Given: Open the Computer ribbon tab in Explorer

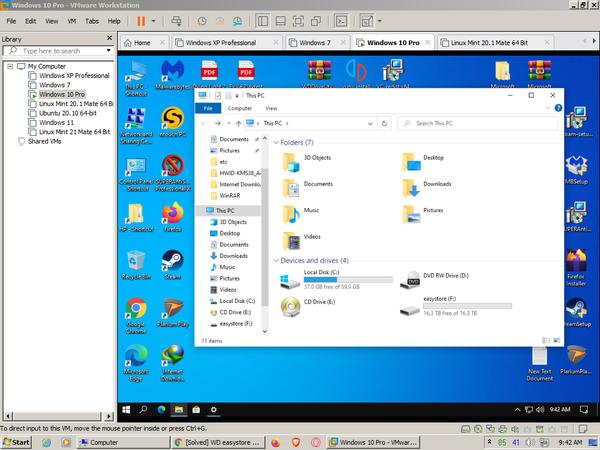Looking at the screenshot, I should coord(240,108).
